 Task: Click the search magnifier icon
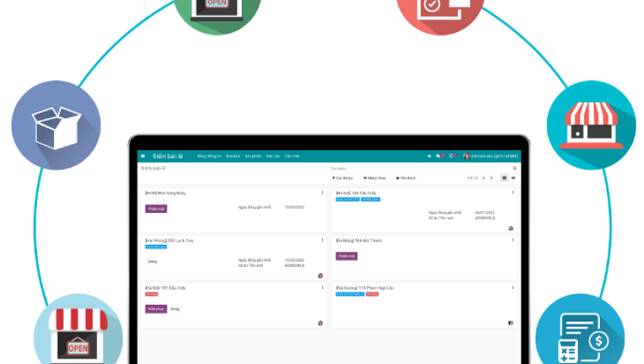click(x=514, y=168)
